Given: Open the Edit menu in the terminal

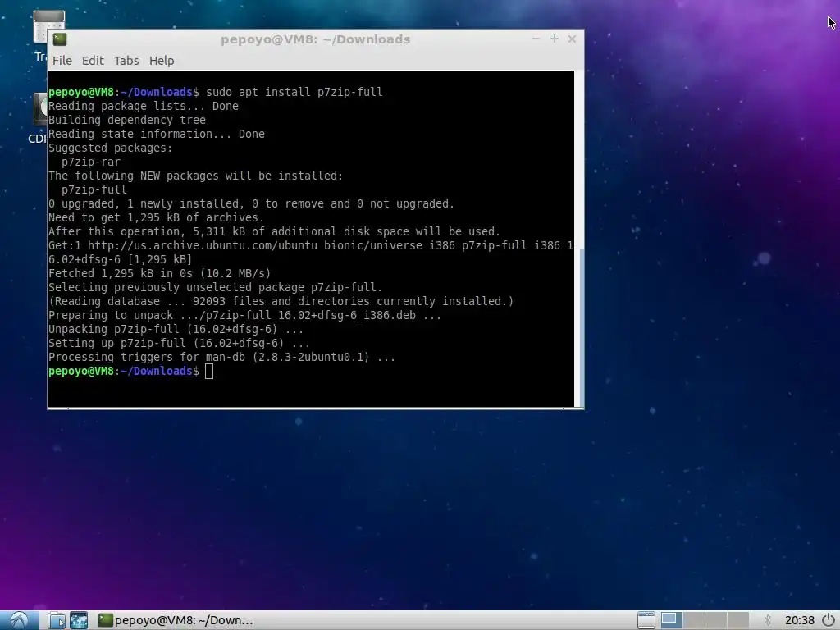Looking at the screenshot, I should point(93,61).
